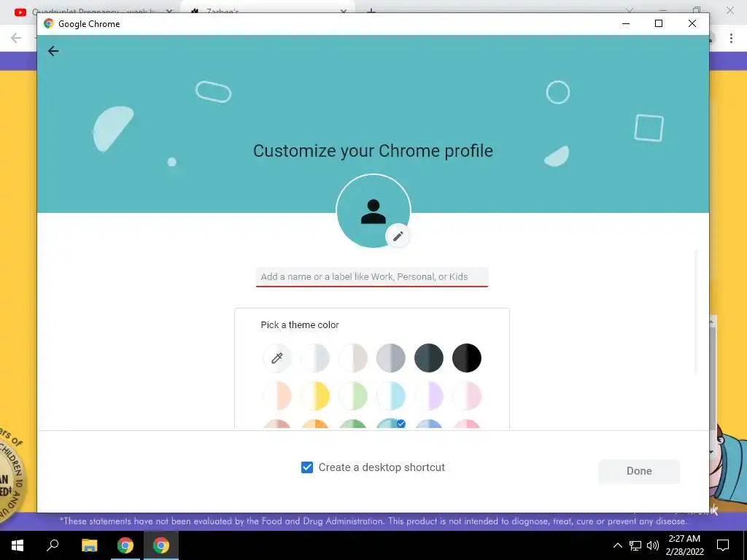
Task: Open a new tab in background browser
Action: point(371,11)
